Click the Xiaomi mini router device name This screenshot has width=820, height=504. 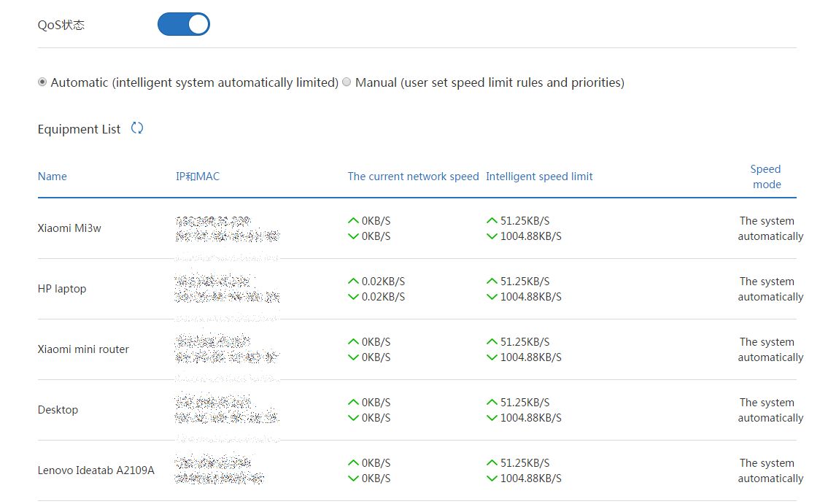[83, 349]
